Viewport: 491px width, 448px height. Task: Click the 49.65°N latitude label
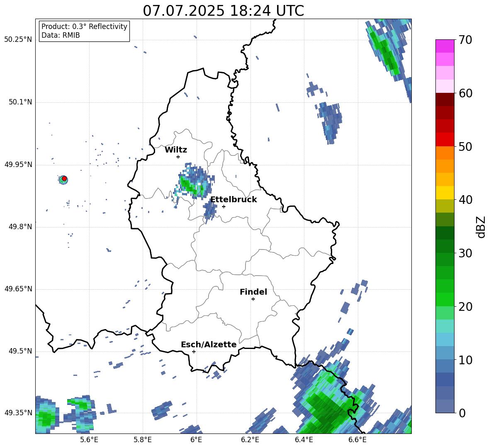[18, 288]
